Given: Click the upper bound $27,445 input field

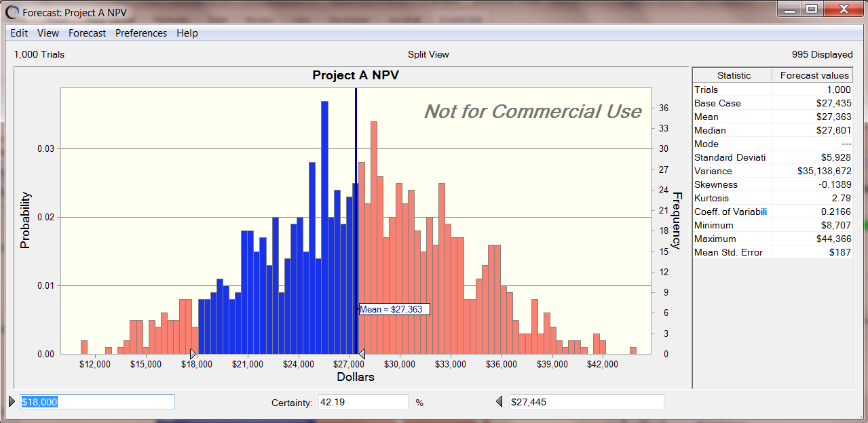Looking at the screenshot, I should (586, 402).
